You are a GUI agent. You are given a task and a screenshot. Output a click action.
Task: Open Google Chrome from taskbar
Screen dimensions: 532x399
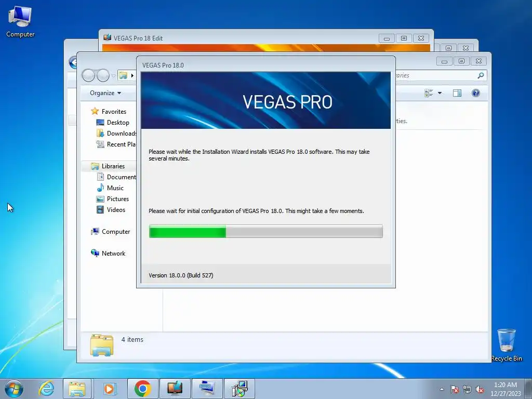(142, 389)
